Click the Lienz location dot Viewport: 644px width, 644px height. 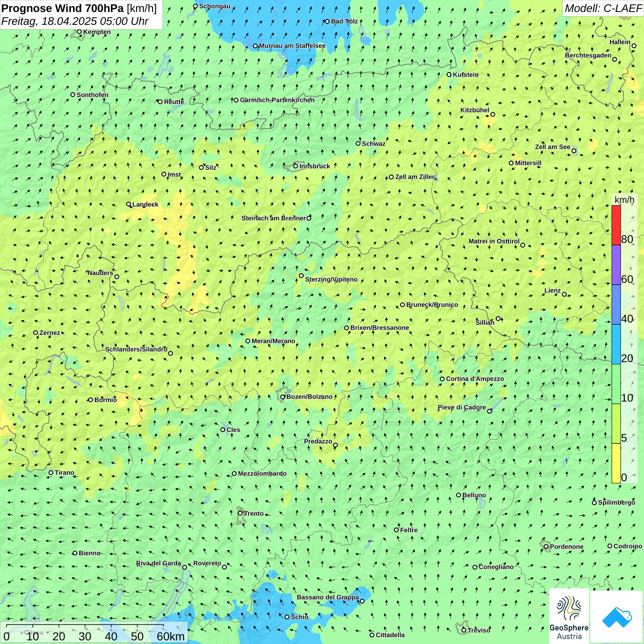[x=564, y=294]
